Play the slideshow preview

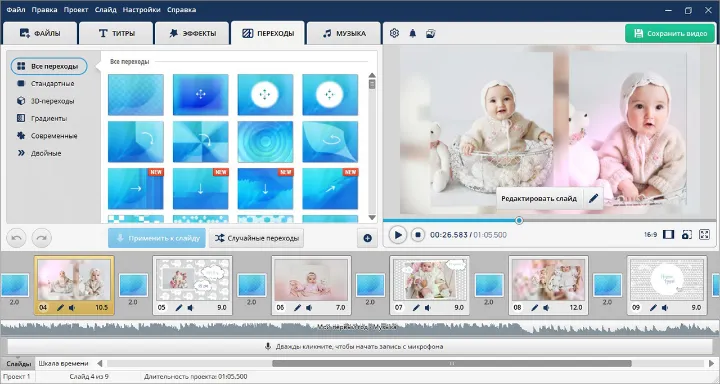(x=398, y=235)
